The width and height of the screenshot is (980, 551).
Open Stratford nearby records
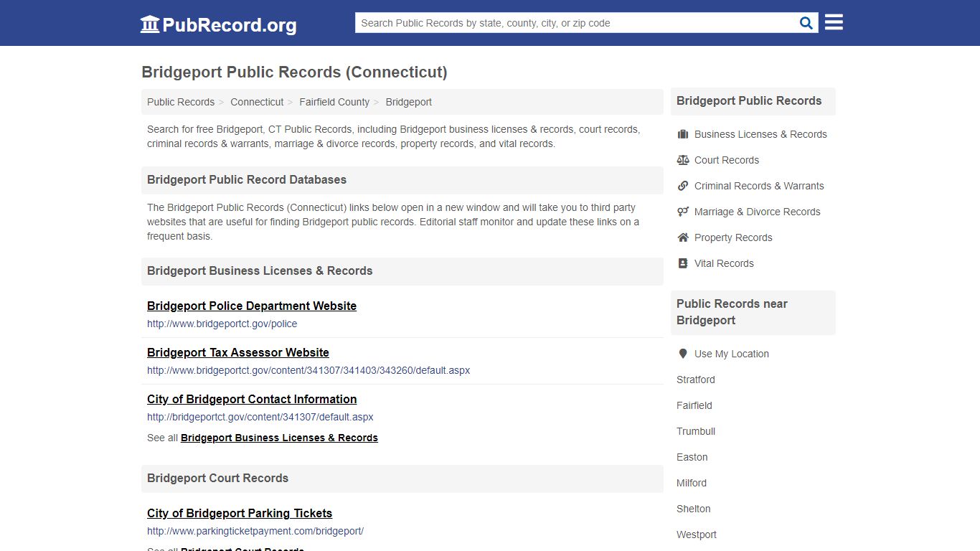[x=696, y=380]
